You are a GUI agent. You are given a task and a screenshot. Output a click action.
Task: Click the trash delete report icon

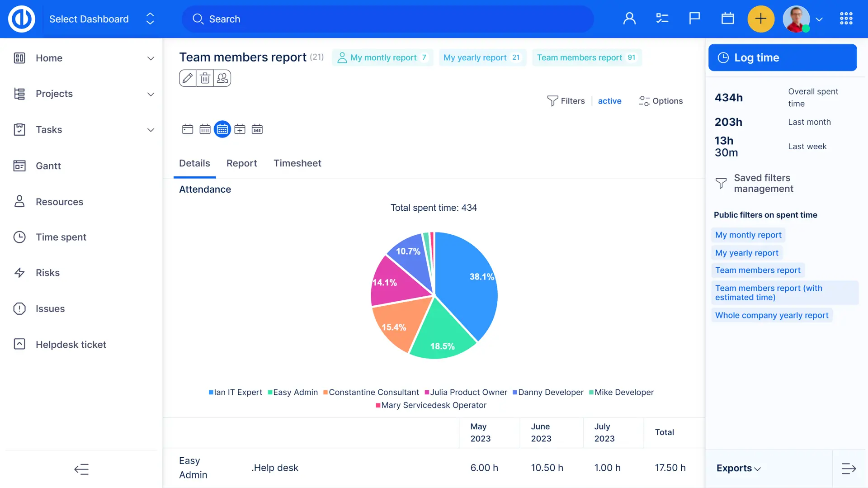point(205,78)
